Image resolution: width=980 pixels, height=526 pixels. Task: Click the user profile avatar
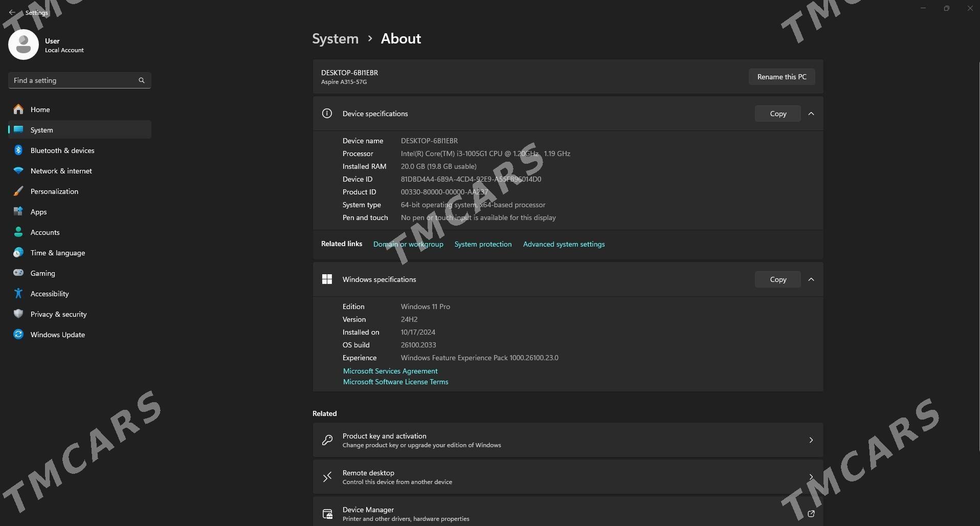[24, 45]
